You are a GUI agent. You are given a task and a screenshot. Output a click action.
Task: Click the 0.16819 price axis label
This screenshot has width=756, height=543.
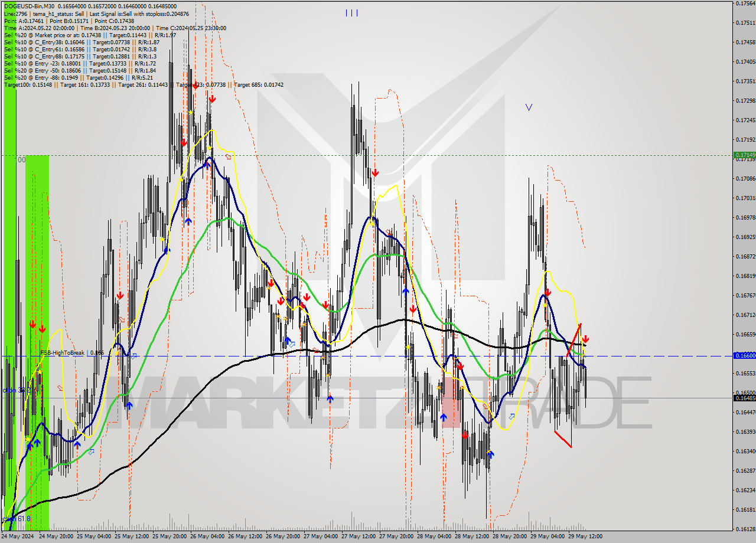click(x=745, y=276)
